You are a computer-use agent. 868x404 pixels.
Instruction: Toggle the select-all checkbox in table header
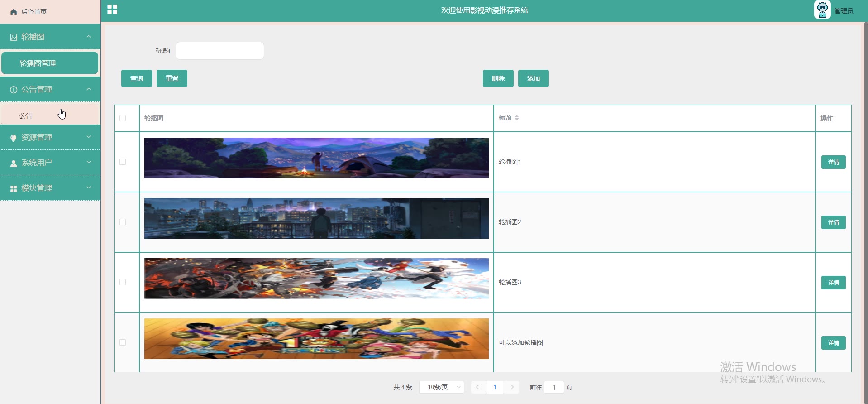pyautogui.click(x=123, y=118)
